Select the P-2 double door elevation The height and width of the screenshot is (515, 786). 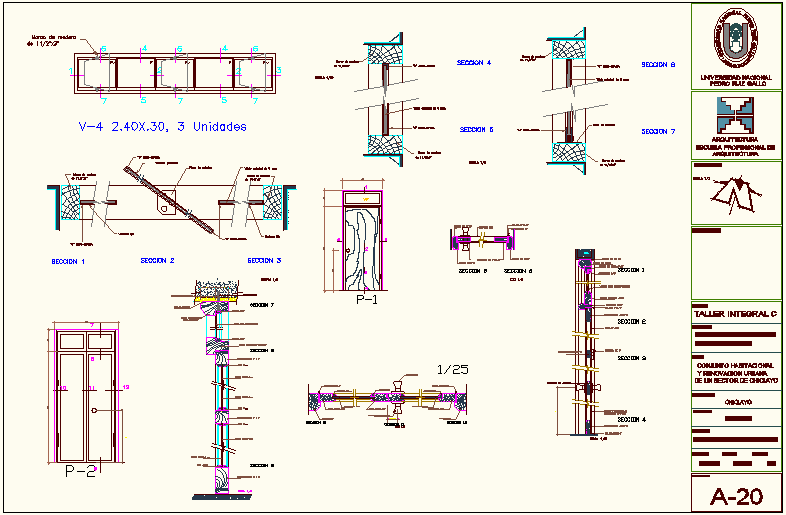86,393
